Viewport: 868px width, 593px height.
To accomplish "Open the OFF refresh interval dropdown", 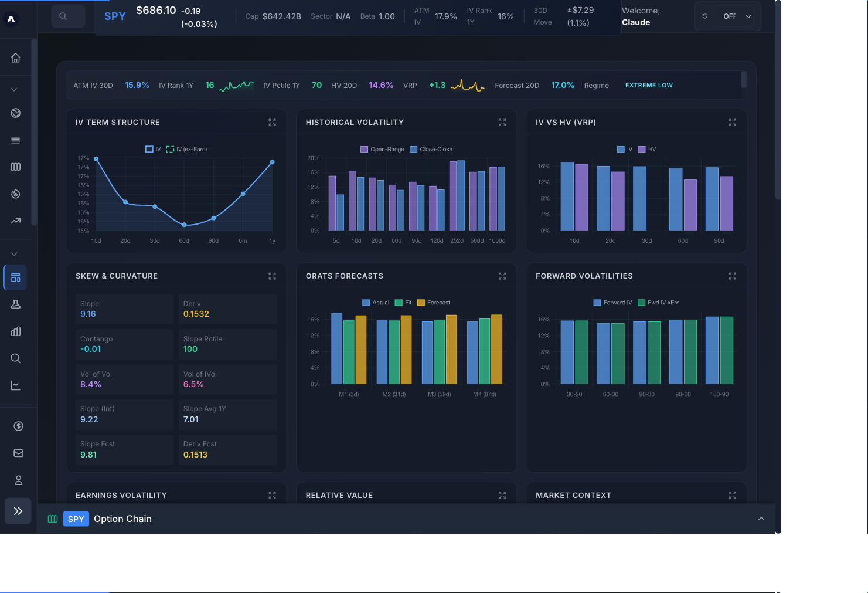I will (x=737, y=16).
